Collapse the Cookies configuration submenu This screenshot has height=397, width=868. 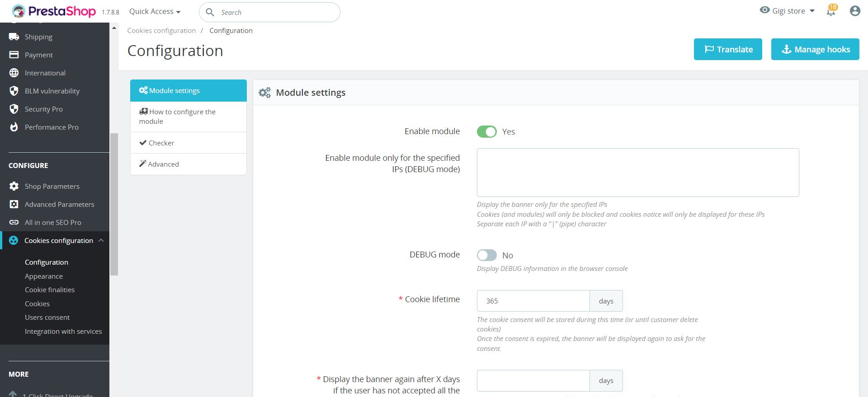pyautogui.click(x=101, y=240)
